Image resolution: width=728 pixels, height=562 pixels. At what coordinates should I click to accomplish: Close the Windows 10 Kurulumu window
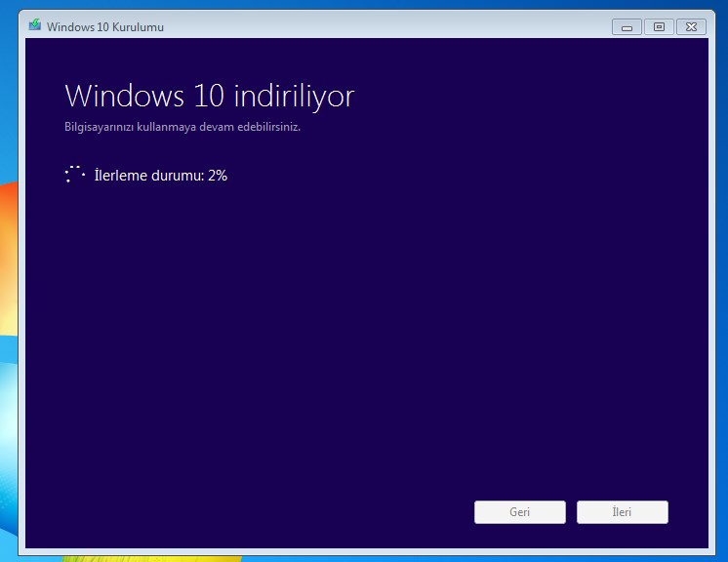691,27
